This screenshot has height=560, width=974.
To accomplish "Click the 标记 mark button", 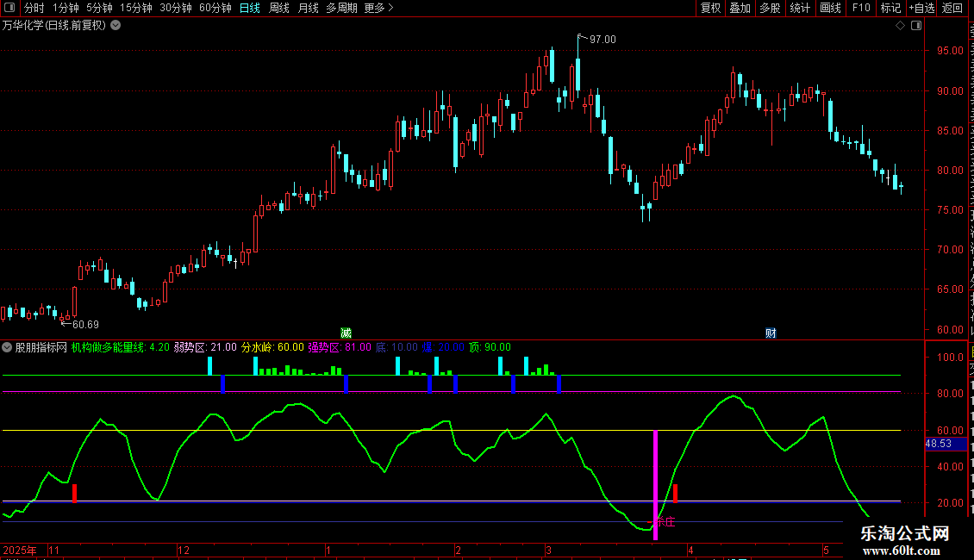I will click(x=890, y=8).
